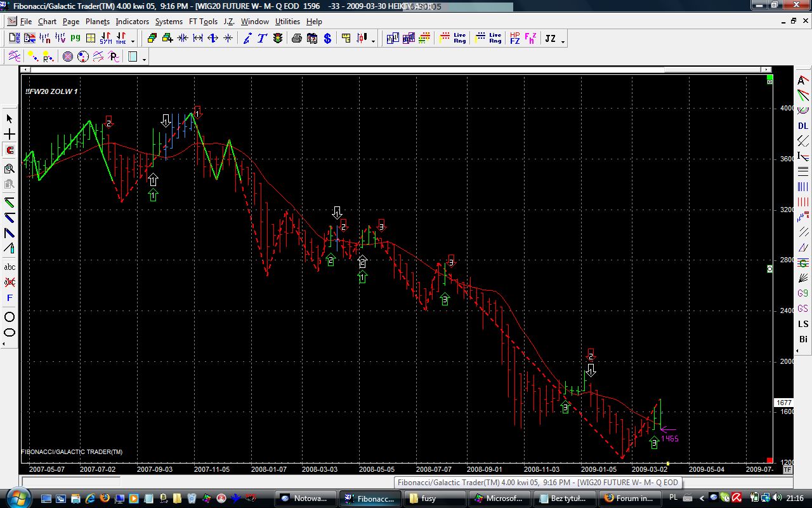The image size is (812, 508).
Task: Toggle the green indicator box above price axis
Action: pos(769,81)
